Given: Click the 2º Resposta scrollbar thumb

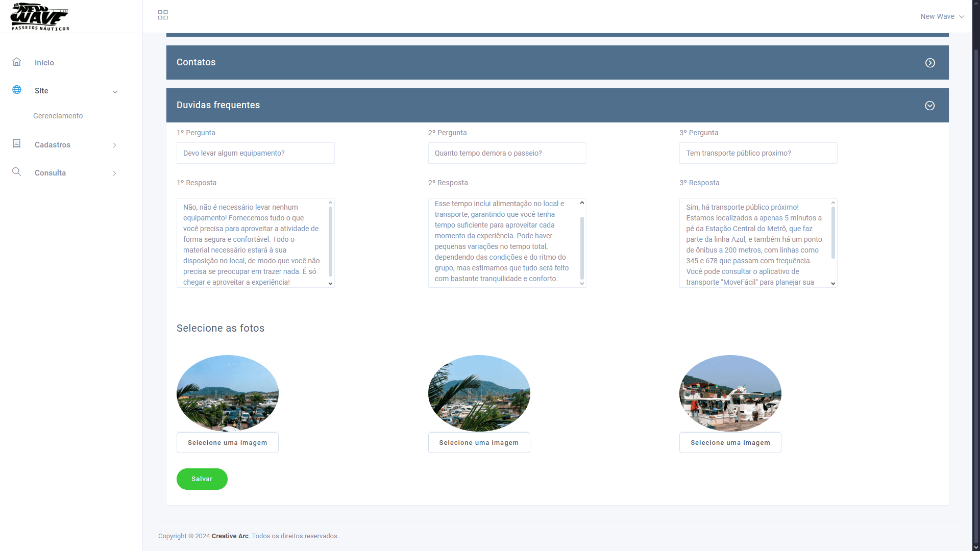Looking at the screenshot, I should click(582, 248).
